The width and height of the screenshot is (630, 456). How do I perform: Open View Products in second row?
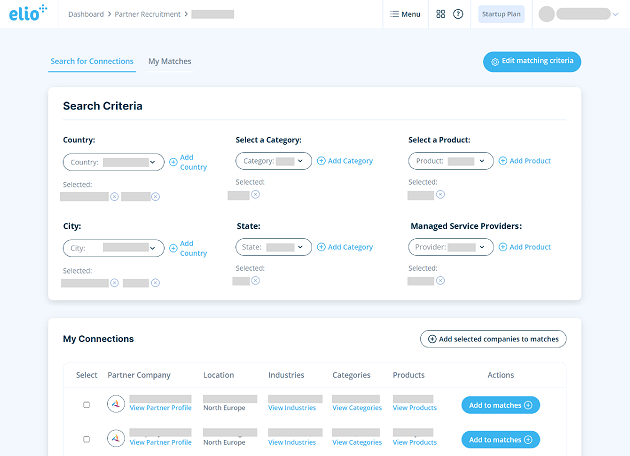tap(415, 442)
